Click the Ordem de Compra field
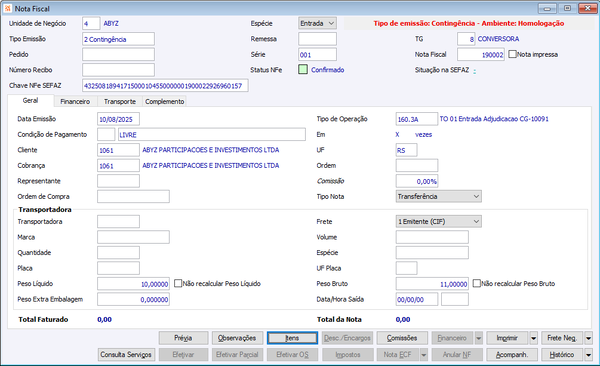The width and height of the screenshot is (600, 366). pos(133,196)
